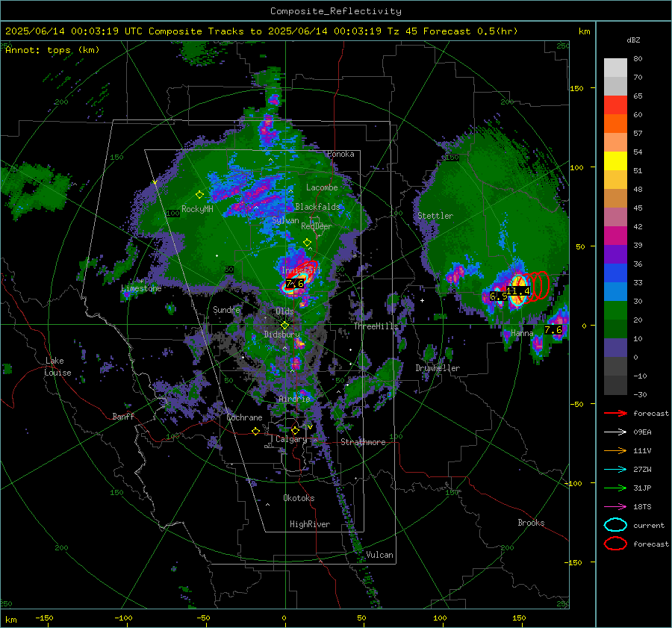Viewport: 672px width, 628px height.
Task: Pick the magenta 42-39 dBZ color swatch
Action: [x=615, y=236]
